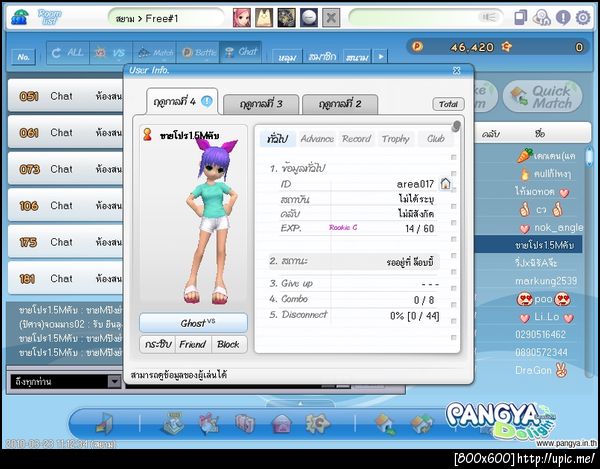The image size is (600, 469).
Task: Click the server selector สยาม > Free#1
Action: tap(165, 18)
